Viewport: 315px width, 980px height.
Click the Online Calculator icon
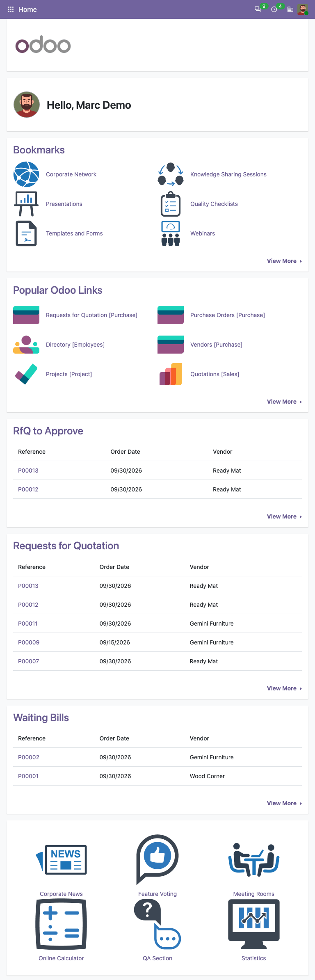tap(61, 924)
